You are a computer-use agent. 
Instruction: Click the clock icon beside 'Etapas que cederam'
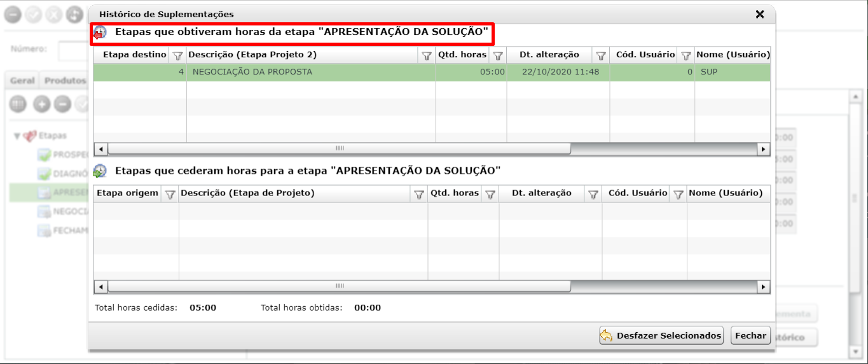coord(100,171)
